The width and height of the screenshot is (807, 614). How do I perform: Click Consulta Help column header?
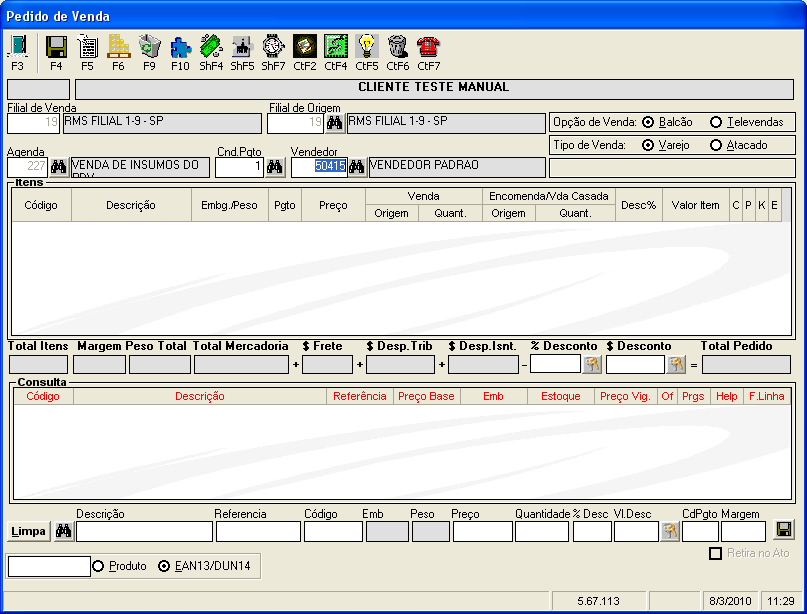727,396
